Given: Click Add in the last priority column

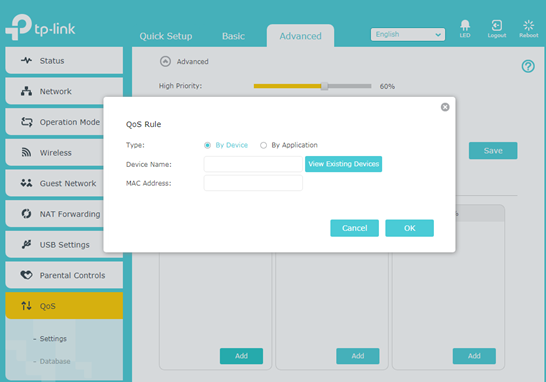Looking at the screenshot, I should click(474, 356).
